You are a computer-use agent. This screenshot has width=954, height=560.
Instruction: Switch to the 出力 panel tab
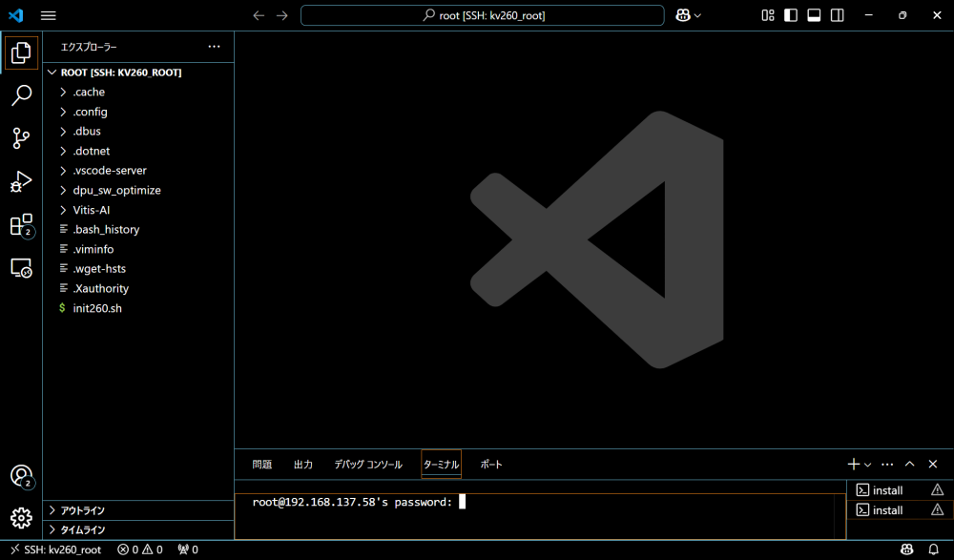pos(303,465)
